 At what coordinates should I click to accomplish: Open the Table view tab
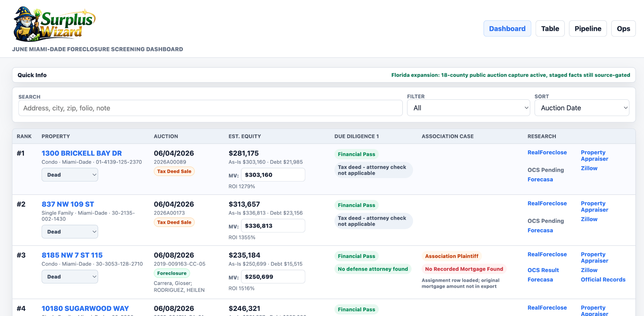point(550,29)
